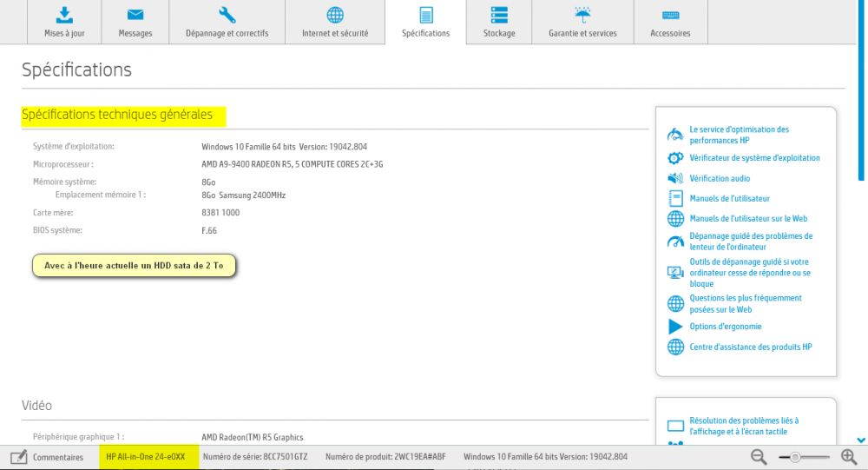Click the HP performance optimization service icon
Screen dimensions: 868x470
click(x=675, y=135)
